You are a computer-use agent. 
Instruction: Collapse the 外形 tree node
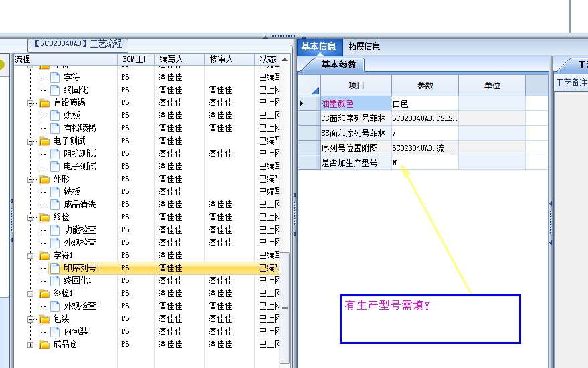(x=30, y=180)
